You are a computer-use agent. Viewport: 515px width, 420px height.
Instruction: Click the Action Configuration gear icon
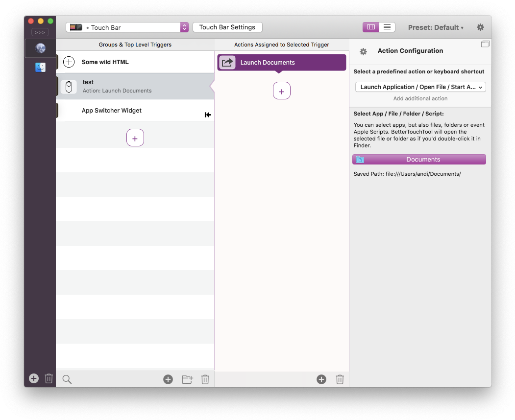363,51
